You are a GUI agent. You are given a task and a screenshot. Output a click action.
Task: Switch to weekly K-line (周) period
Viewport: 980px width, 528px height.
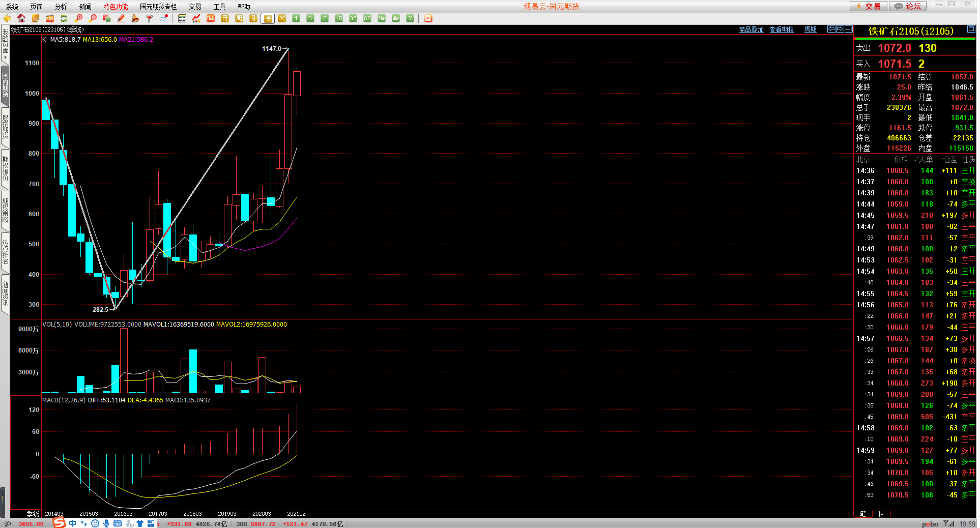(x=239, y=18)
